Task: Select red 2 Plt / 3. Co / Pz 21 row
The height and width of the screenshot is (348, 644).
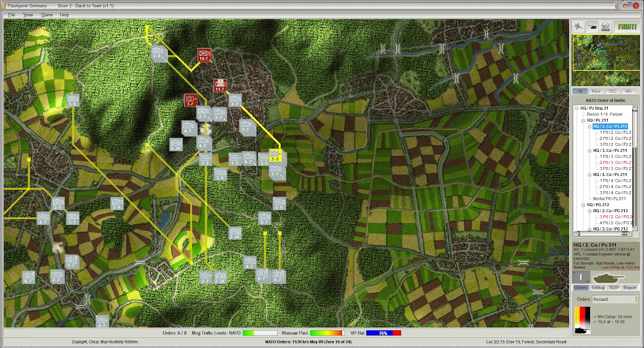Action: pyautogui.click(x=616, y=162)
